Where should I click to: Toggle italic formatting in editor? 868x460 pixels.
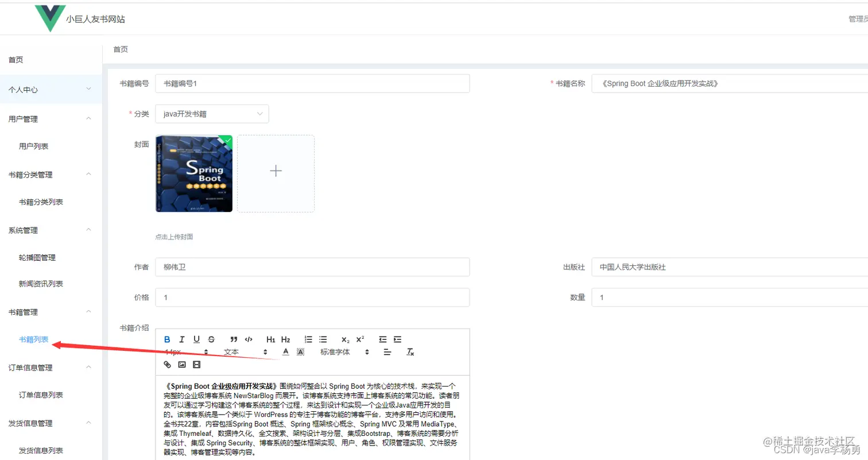click(182, 339)
